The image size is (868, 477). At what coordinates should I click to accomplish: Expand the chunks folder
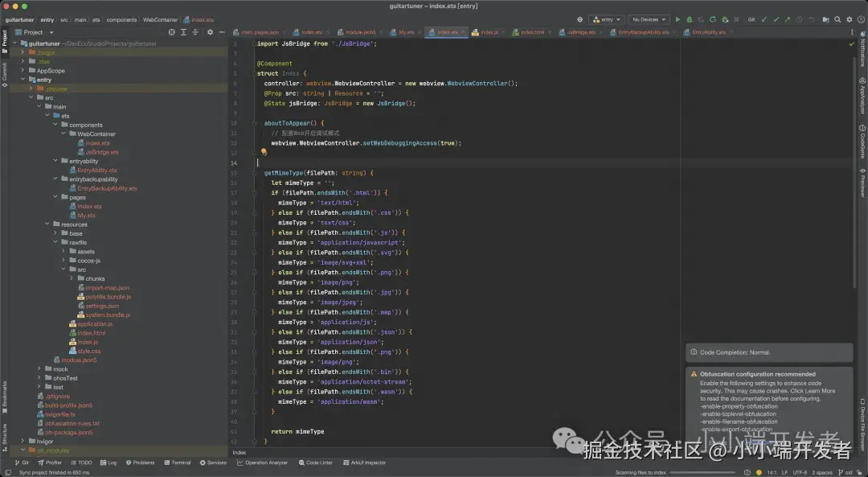(72, 278)
